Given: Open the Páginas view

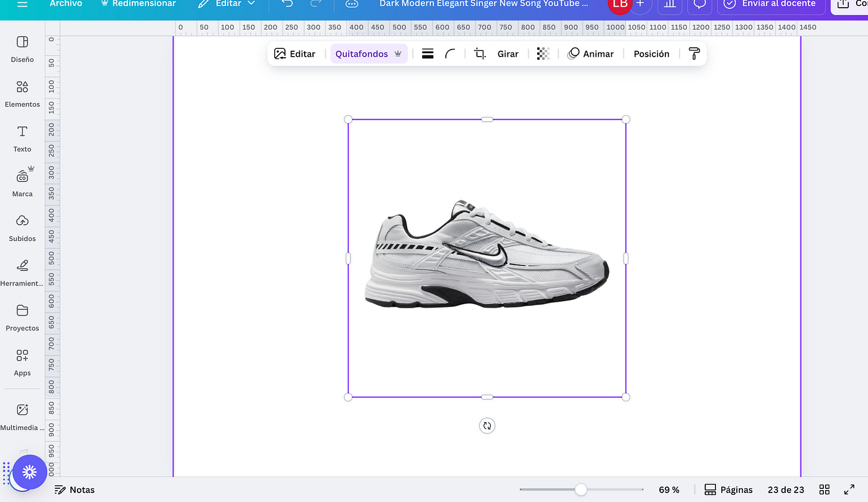Looking at the screenshot, I should tap(728, 489).
